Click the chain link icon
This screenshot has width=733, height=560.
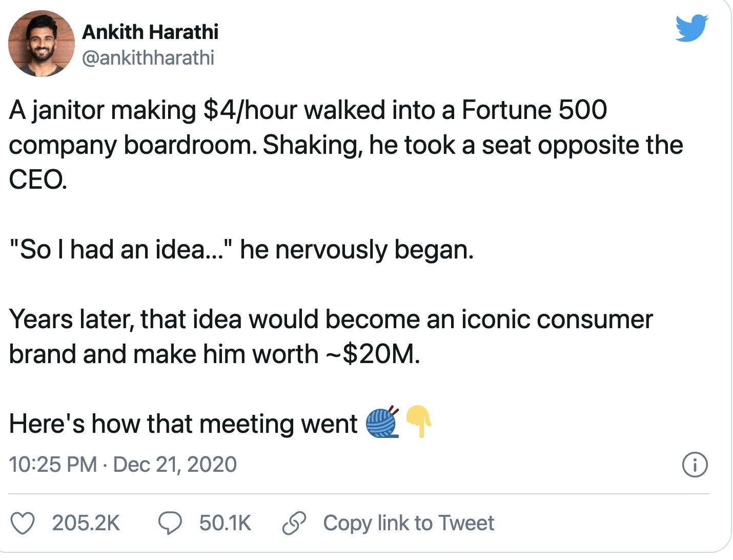[x=294, y=524]
